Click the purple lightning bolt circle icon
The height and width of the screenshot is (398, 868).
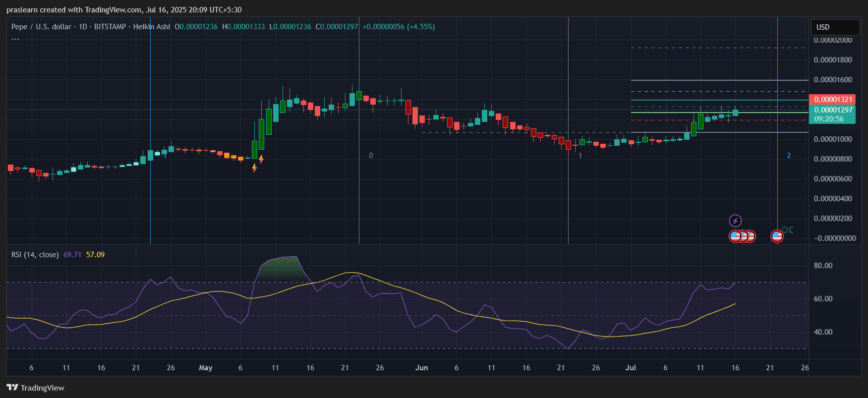coord(735,221)
